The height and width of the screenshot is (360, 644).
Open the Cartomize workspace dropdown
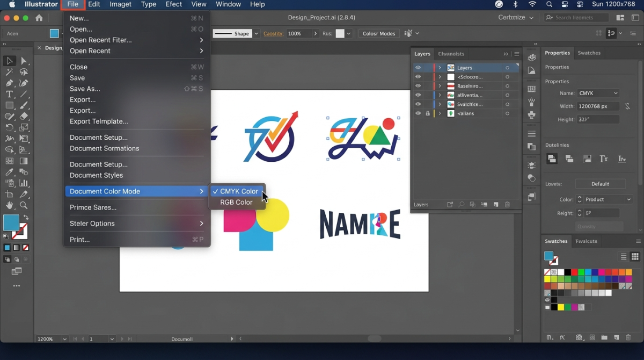[x=516, y=17]
